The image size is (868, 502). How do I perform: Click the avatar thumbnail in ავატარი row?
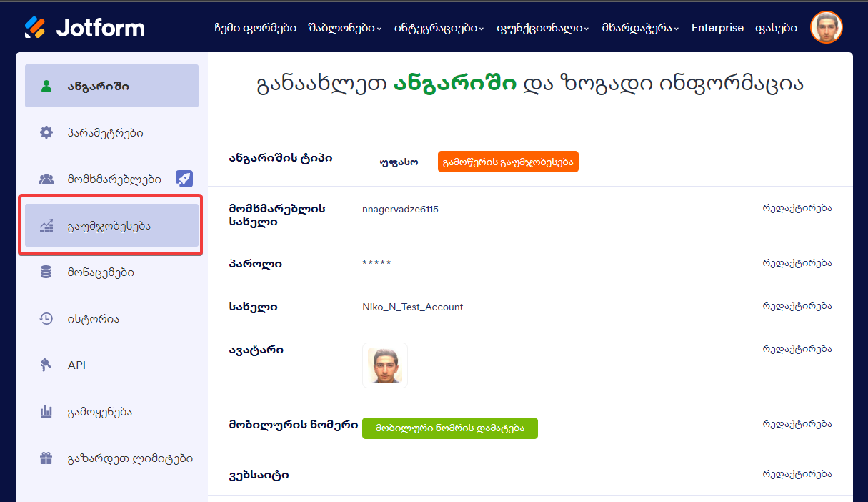click(385, 365)
